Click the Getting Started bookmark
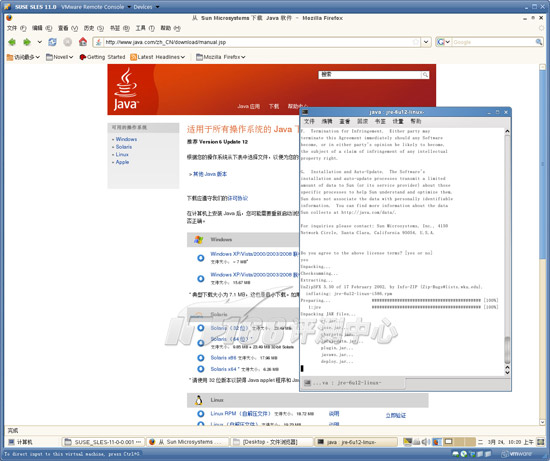The image size is (550, 461). pos(102,57)
